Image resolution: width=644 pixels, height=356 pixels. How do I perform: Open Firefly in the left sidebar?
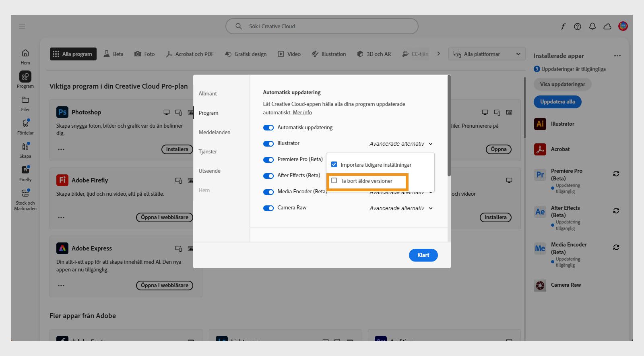pyautogui.click(x=25, y=174)
